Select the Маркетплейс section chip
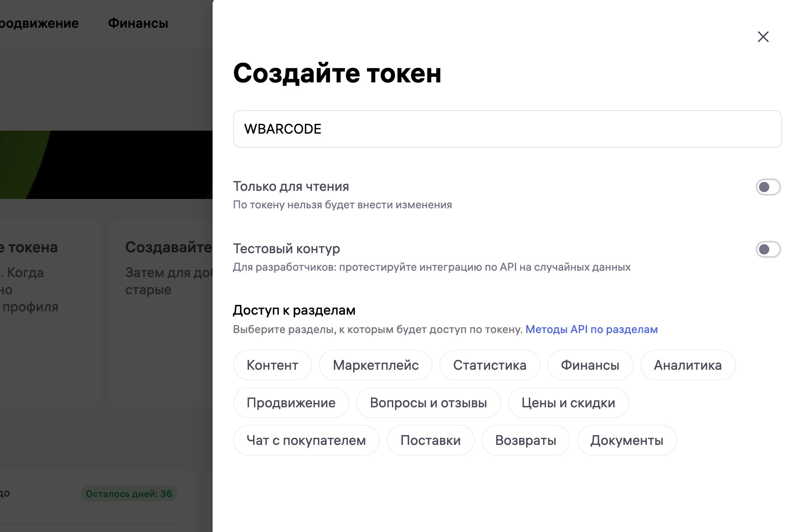The image size is (800, 532). pos(375,365)
